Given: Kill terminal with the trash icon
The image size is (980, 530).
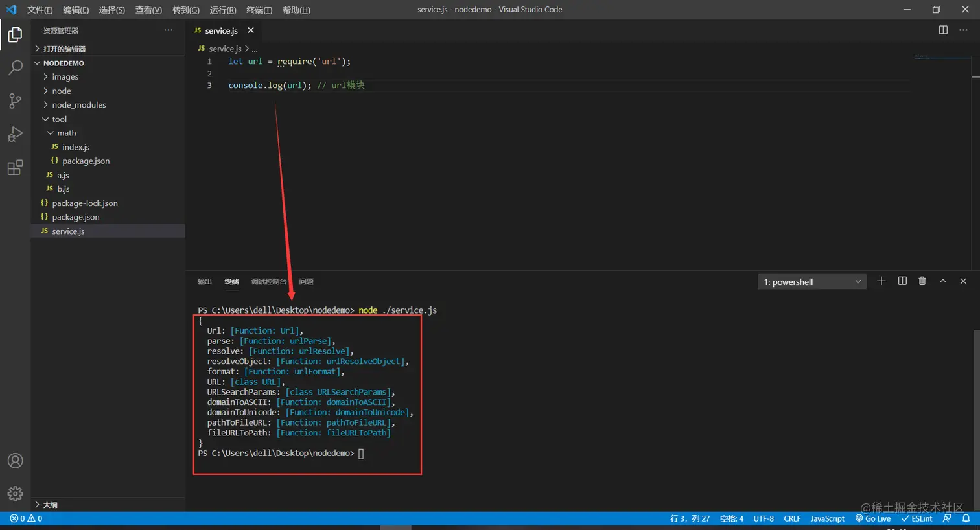Looking at the screenshot, I should [x=922, y=281].
